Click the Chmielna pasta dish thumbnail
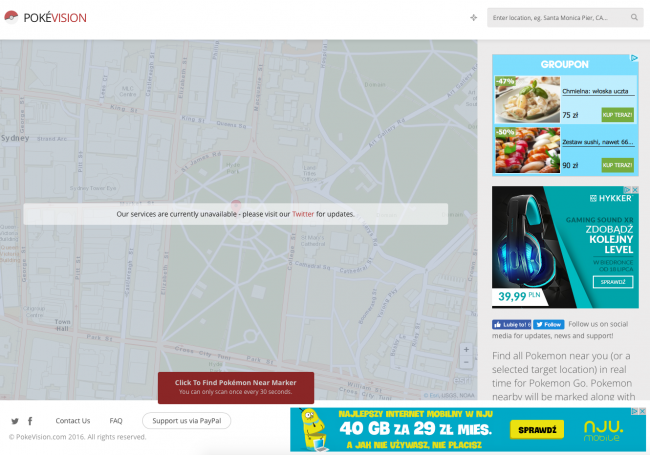 [528, 99]
